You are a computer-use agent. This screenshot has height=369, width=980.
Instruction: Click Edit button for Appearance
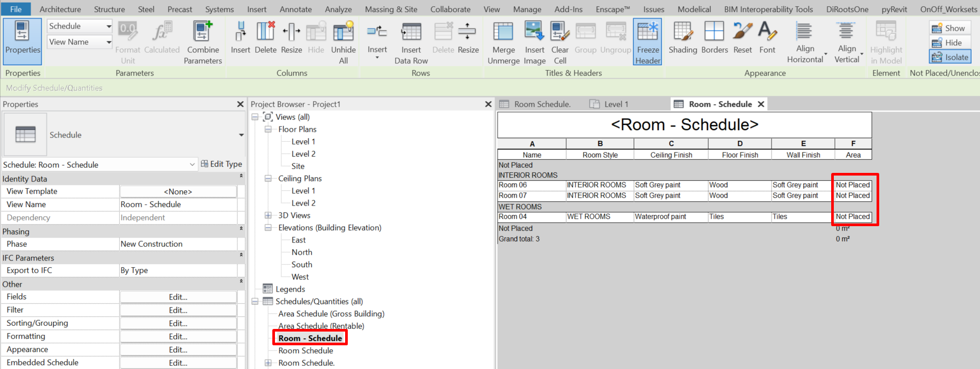point(178,349)
